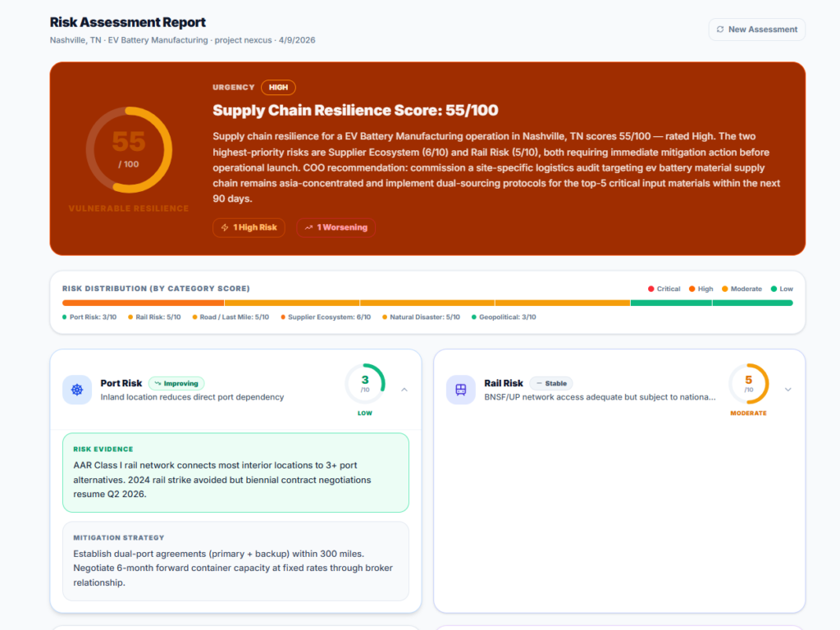This screenshot has width=840, height=630.
Task: Click the Improving trend icon on Port Risk
Action: click(x=157, y=383)
